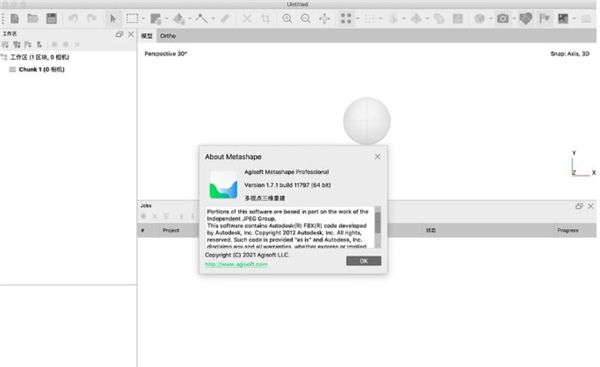This screenshot has width=600, height=367.
Task: Save the project with the floppy disk icon
Action: (x=51, y=18)
